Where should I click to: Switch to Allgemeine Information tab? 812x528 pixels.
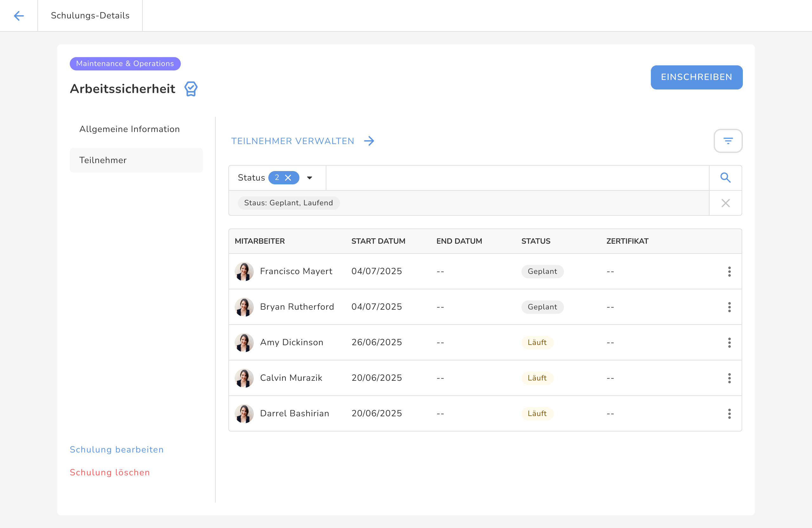[x=129, y=129]
